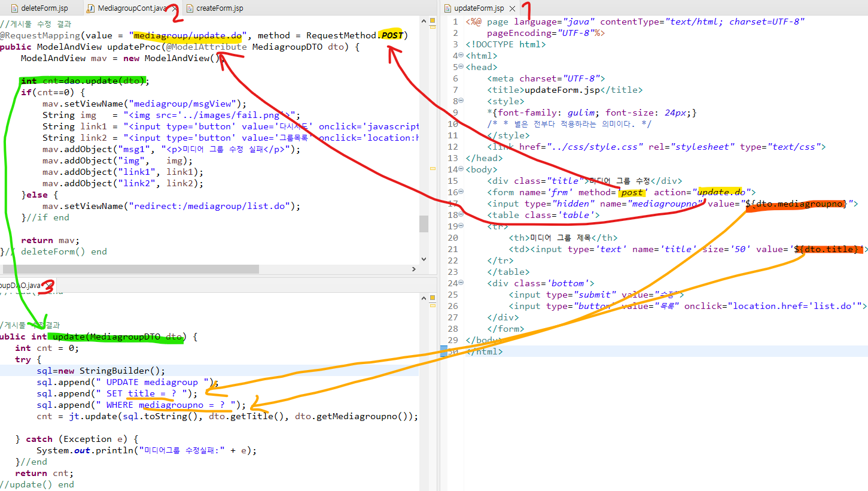Click the updateProc method name
The image size is (868, 491).
click(x=135, y=47)
